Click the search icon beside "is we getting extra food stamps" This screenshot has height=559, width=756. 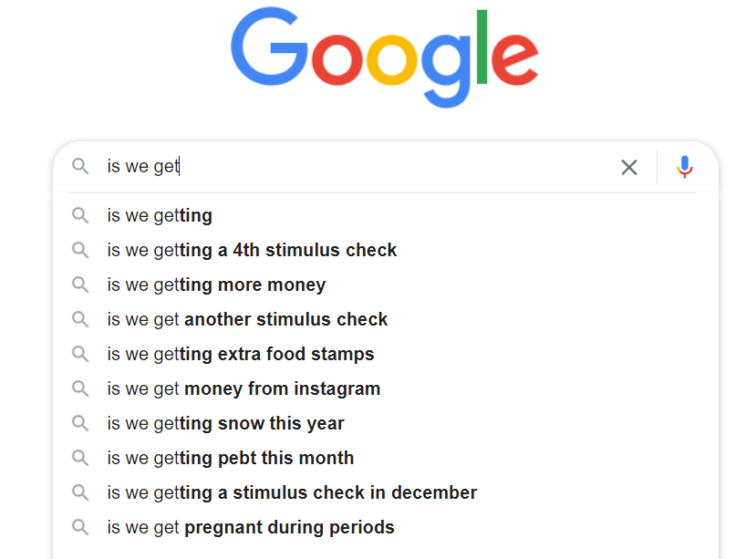pos(80,354)
